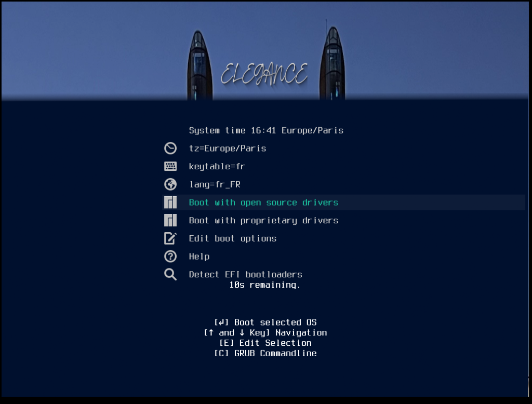Image resolution: width=532 pixels, height=404 pixels.
Task: Click the ELEGANCE theme logo text
Action: (x=264, y=74)
